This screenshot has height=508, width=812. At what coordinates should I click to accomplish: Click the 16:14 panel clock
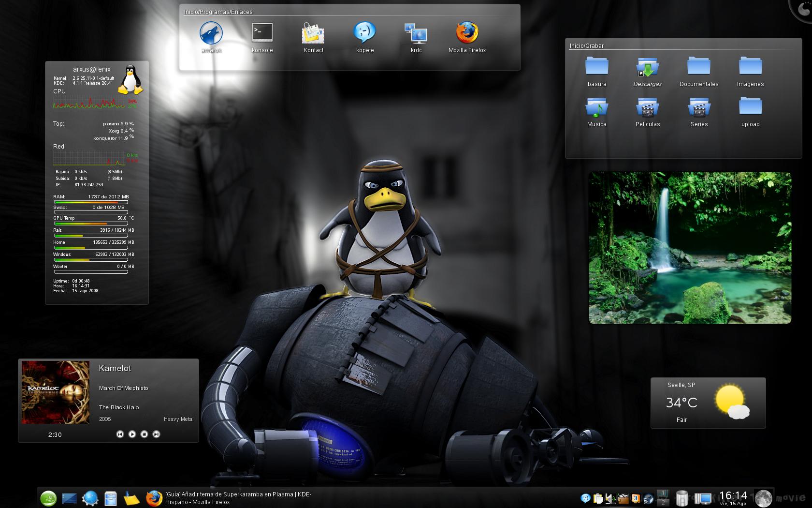point(733,497)
